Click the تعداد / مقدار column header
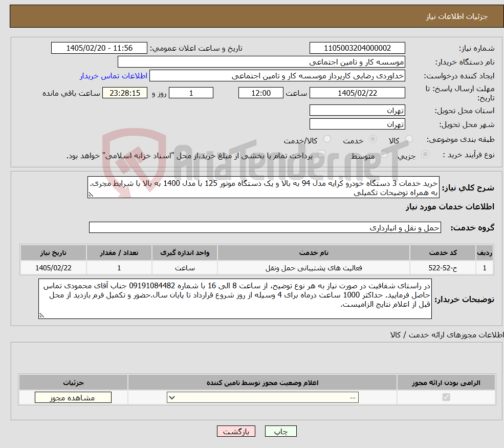Screen dimensions: 504x448 pos(119,253)
